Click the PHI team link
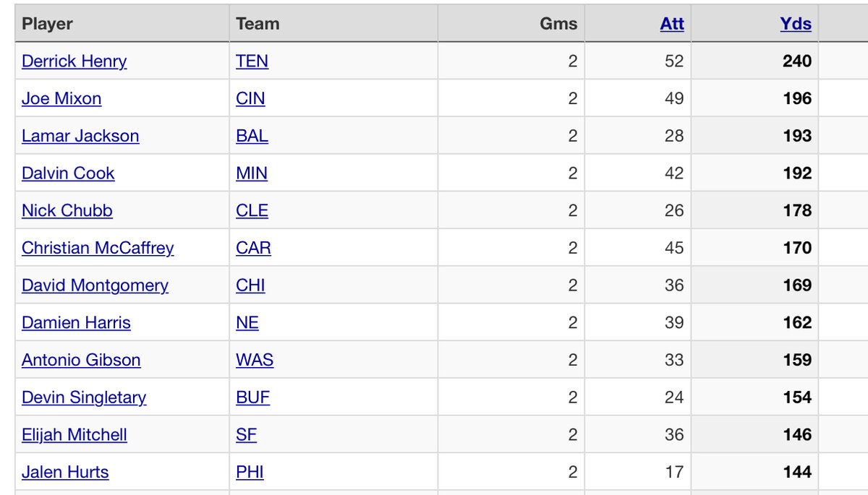This screenshot has width=868, height=495. pyautogui.click(x=250, y=473)
